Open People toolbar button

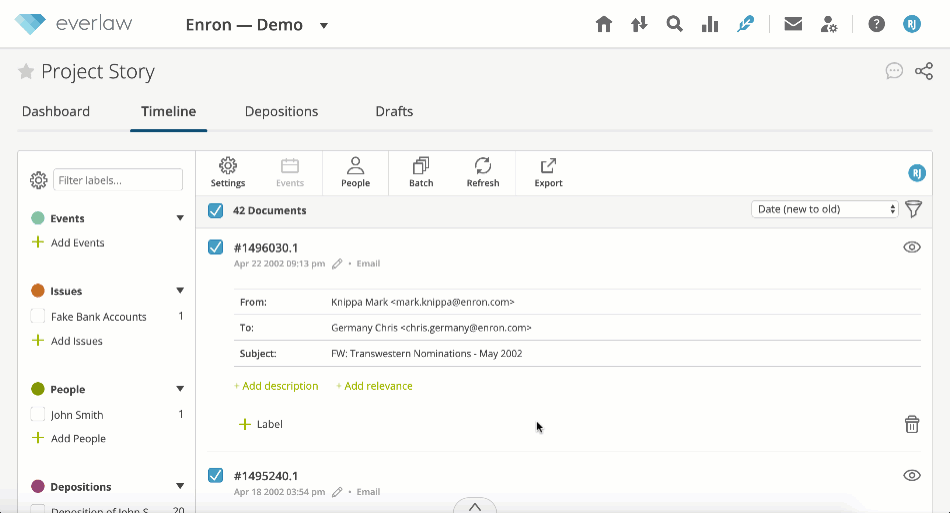tap(355, 173)
